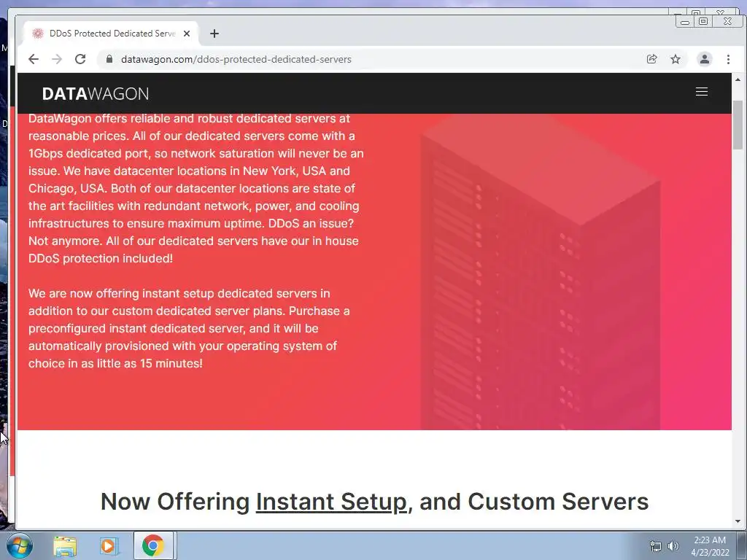
Task: Click the Chrome taskbar icon
Action: pos(153,545)
